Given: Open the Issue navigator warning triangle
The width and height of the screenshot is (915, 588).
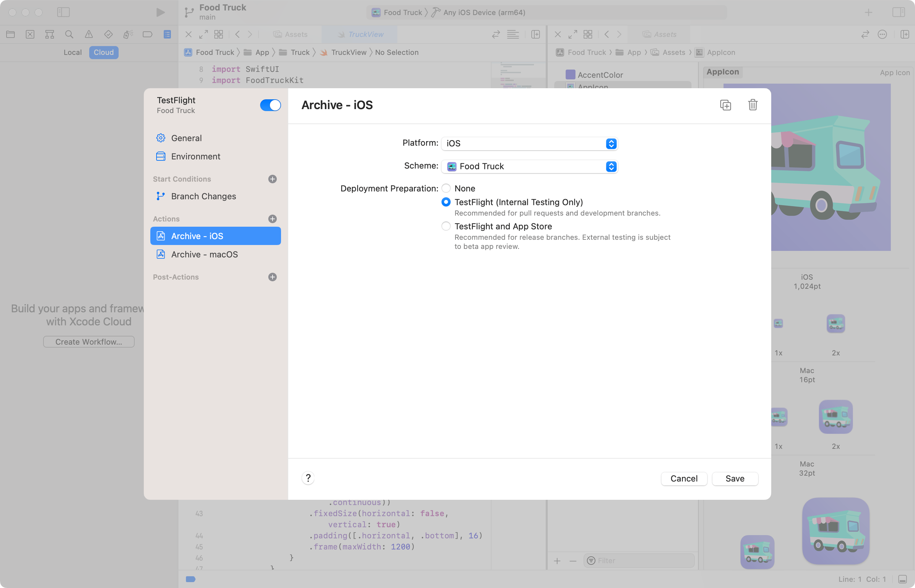Looking at the screenshot, I should [x=89, y=34].
